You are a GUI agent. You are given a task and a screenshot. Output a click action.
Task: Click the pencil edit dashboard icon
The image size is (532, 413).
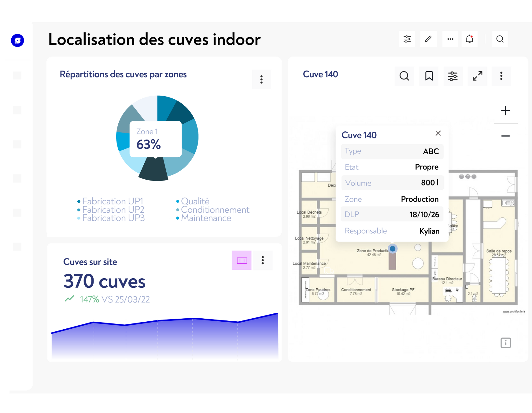point(428,39)
